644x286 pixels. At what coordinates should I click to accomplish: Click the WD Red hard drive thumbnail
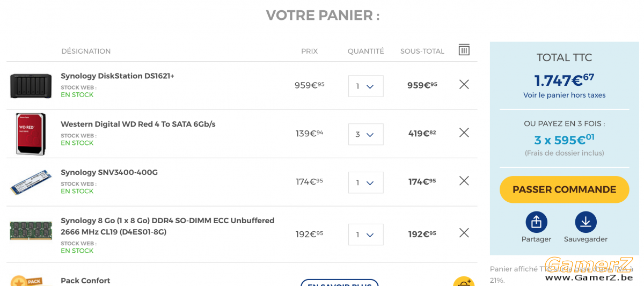point(31,134)
